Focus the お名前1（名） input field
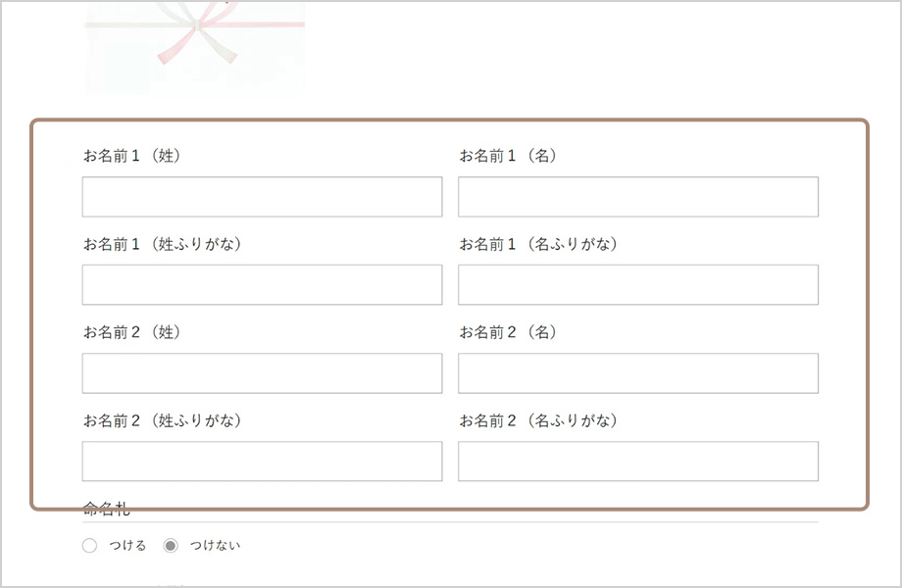Image resolution: width=902 pixels, height=588 pixels. tap(638, 197)
